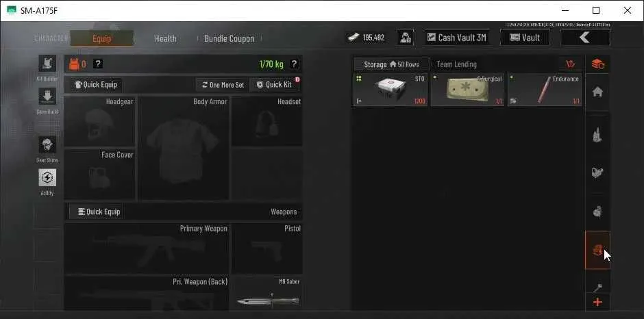
Task: Open Gear Skins in left sidebar
Action: [x=47, y=145]
